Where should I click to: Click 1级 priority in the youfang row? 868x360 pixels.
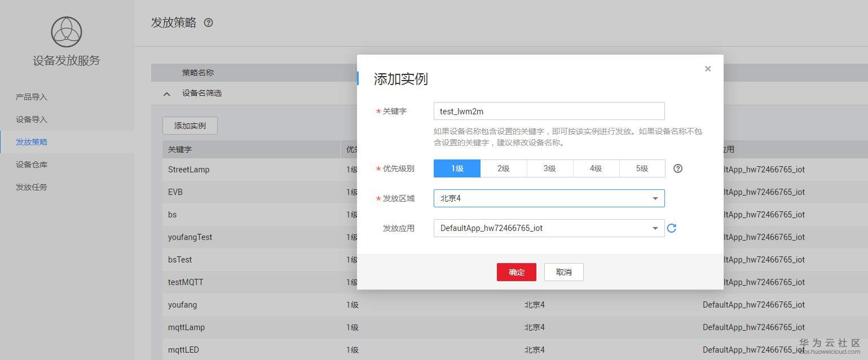(x=353, y=305)
